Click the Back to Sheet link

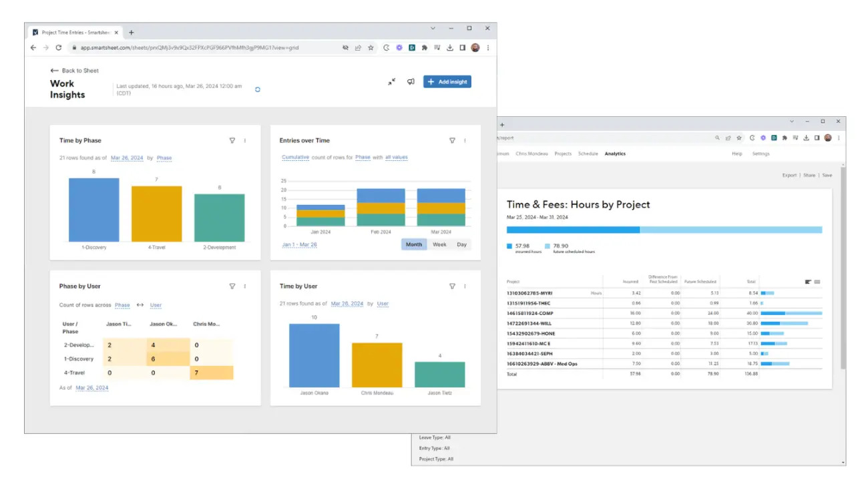click(75, 70)
